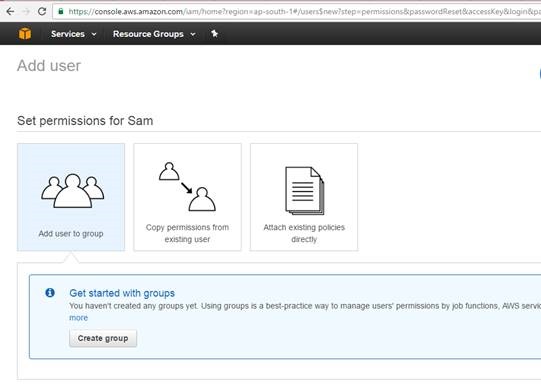Screen dimensions: 541x387
Task: Click the three-people group icon
Action: click(x=72, y=191)
